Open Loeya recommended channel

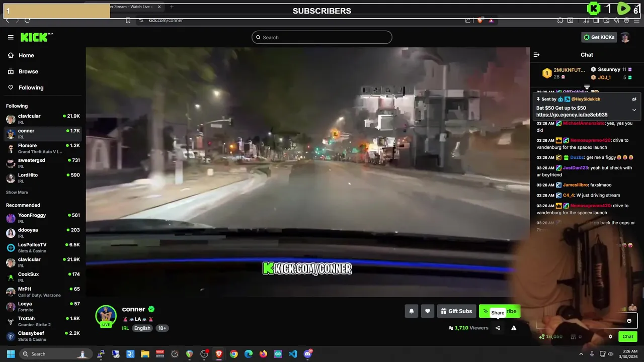point(43,307)
